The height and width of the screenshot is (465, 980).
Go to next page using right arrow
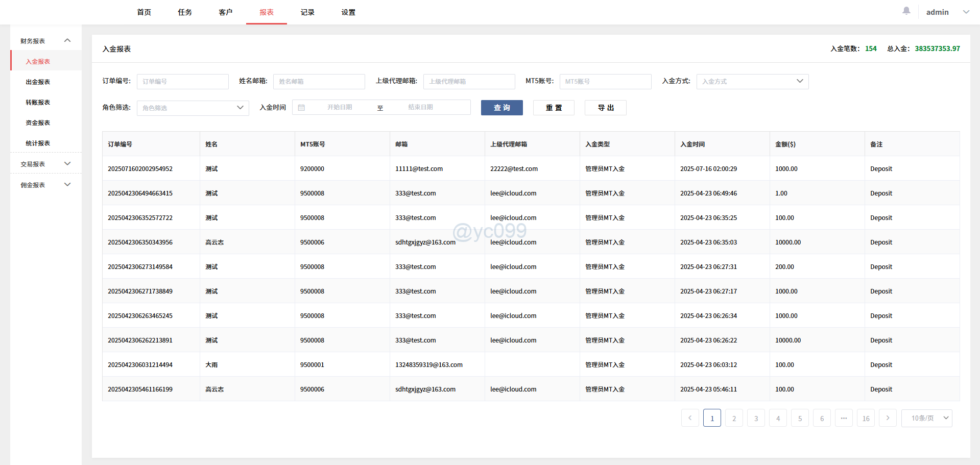[888, 418]
